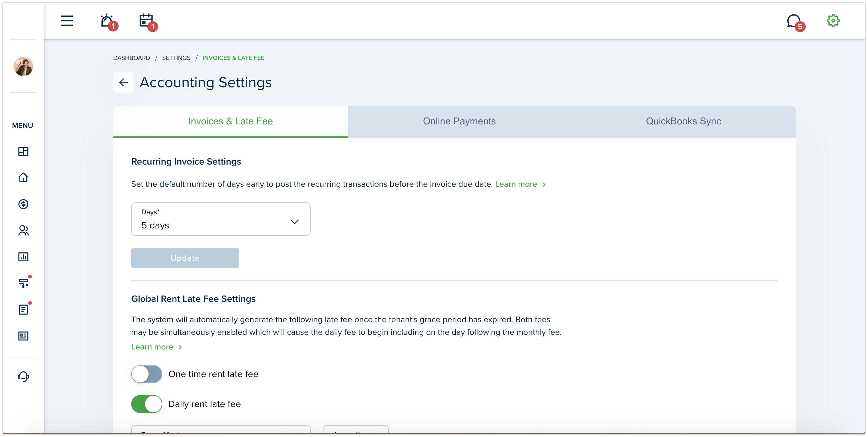The image size is (868, 437).
Task: Disable the Daily rent late fee
Action: pyautogui.click(x=146, y=404)
